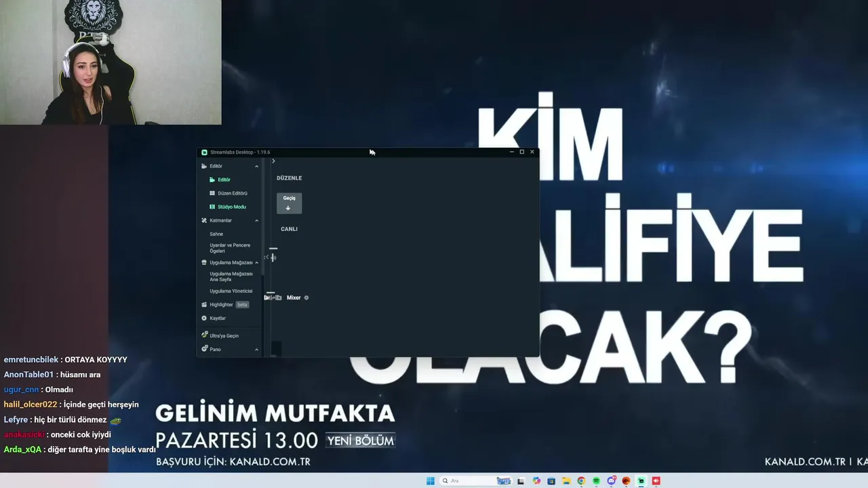Click the Mixer label
The height and width of the screenshot is (488, 868).
point(294,298)
